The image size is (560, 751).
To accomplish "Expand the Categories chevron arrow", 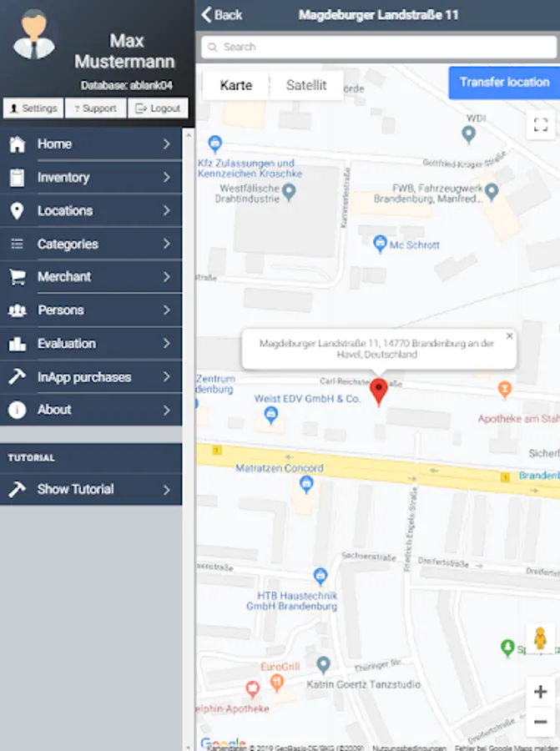I will pos(167,244).
